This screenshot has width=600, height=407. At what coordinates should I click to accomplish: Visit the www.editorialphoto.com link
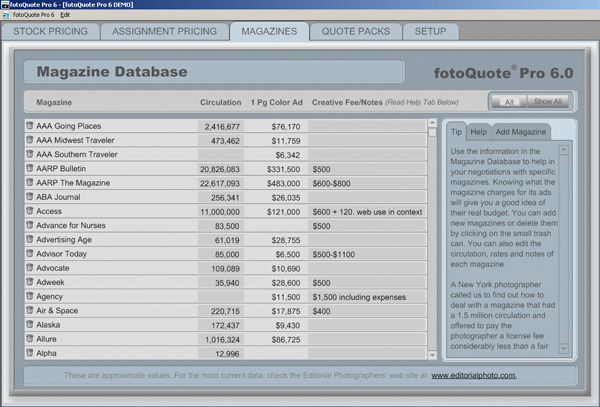[474, 375]
